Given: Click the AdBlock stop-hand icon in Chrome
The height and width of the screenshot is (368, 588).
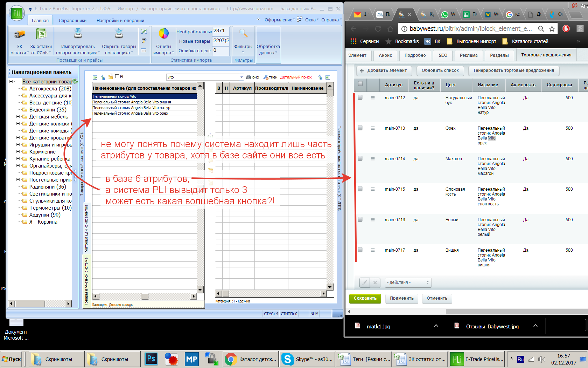Looking at the screenshot, I should pos(566,29).
